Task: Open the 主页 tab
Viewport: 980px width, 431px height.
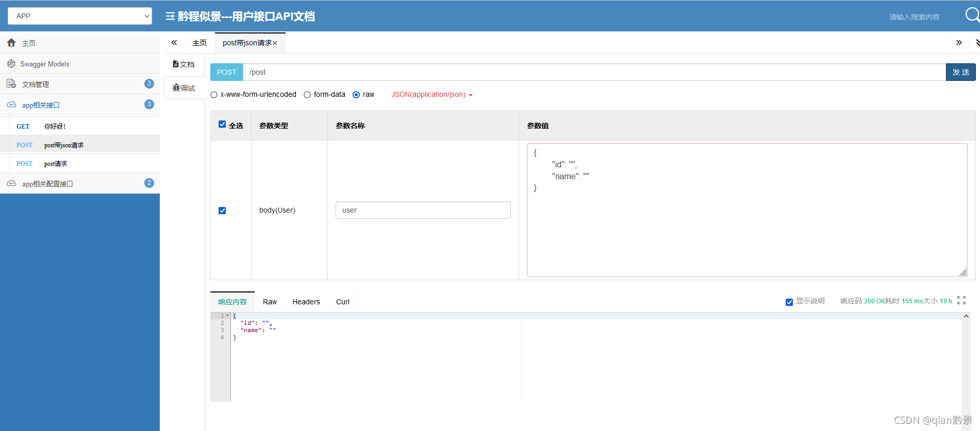Action: [x=200, y=43]
